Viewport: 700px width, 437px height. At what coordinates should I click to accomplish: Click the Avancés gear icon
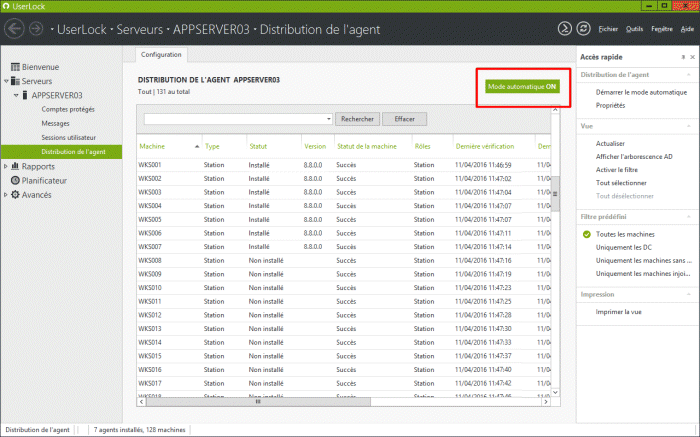coord(15,195)
